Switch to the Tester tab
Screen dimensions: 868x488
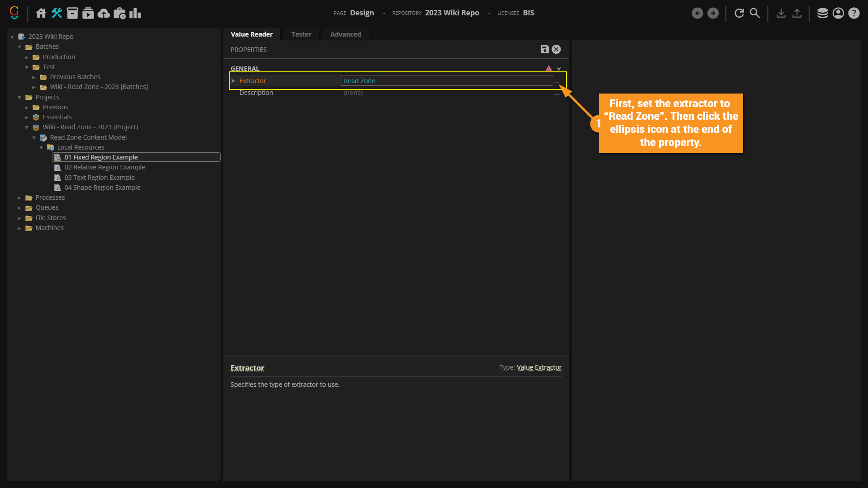point(301,34)
